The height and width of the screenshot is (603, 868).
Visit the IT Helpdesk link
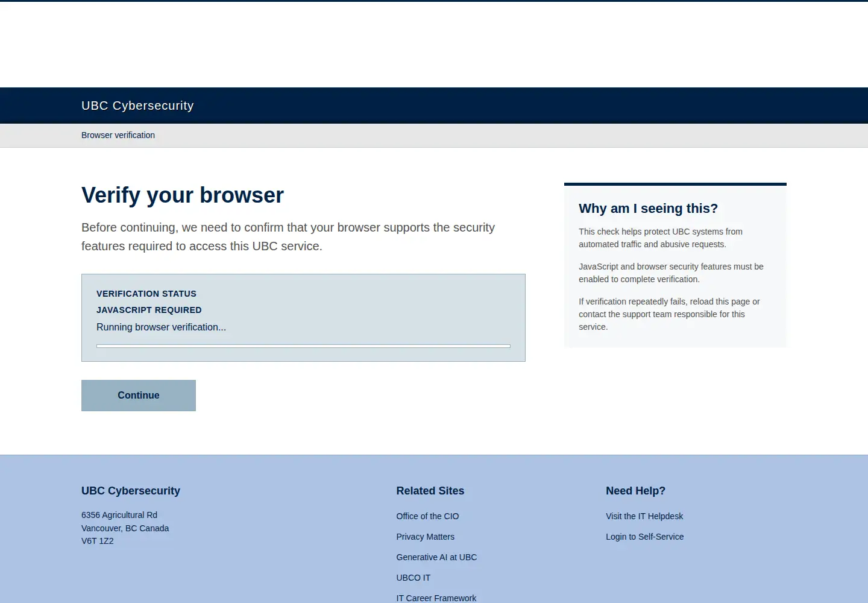[x=644, y=516]
